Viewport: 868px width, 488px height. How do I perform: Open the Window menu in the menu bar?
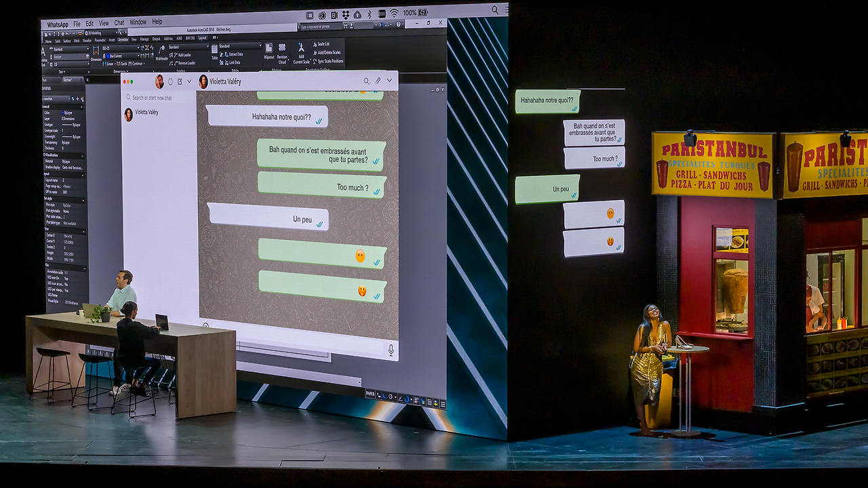138,22
